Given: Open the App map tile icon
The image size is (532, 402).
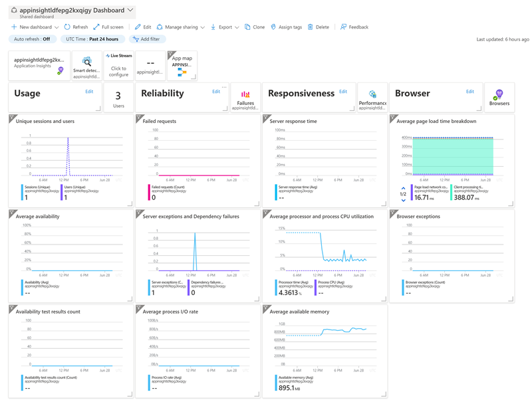Looking at the screenshot, I should pyautogui.click(x=182, y=72).
